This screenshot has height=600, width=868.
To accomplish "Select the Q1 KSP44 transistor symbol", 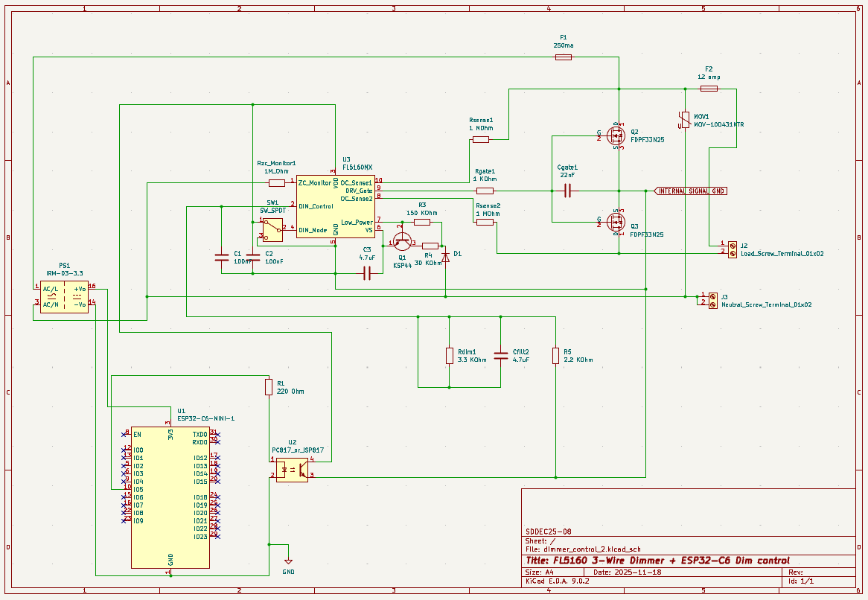I will coord(402,240).
